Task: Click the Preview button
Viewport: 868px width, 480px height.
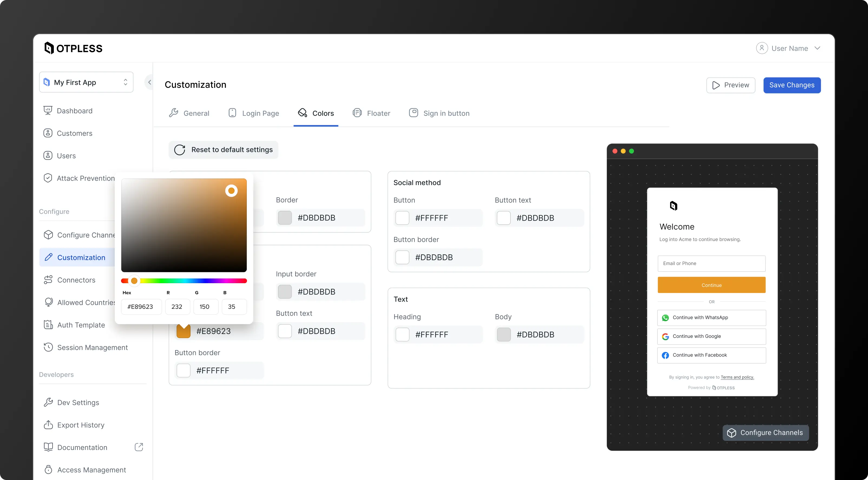Action: (x=731, y=85)
